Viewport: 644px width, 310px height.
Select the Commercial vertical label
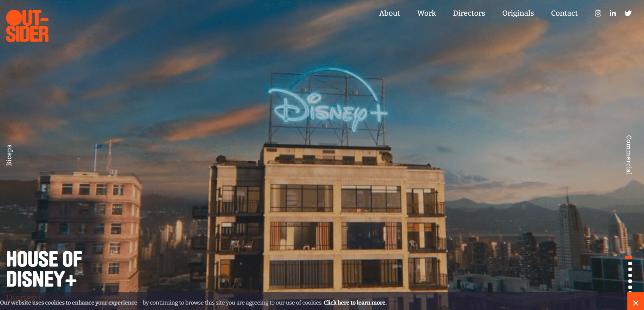point(629,155)
